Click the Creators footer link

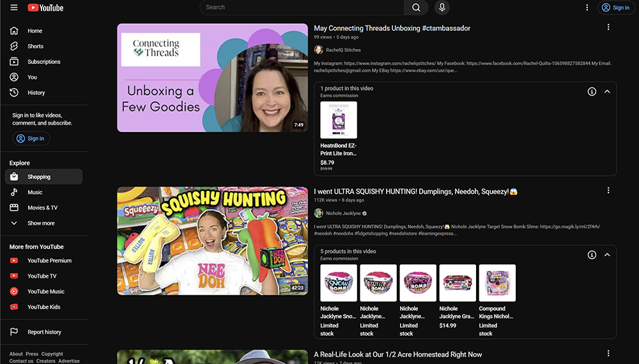(x=45, y=361)
